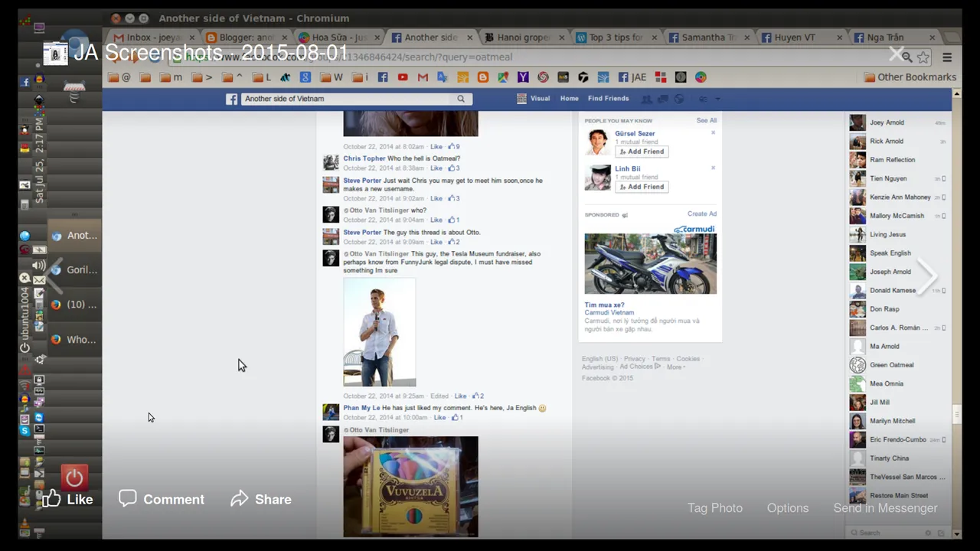Click the chat sidebar Search field
Screen dimensions: 980x551
[884, 533]
